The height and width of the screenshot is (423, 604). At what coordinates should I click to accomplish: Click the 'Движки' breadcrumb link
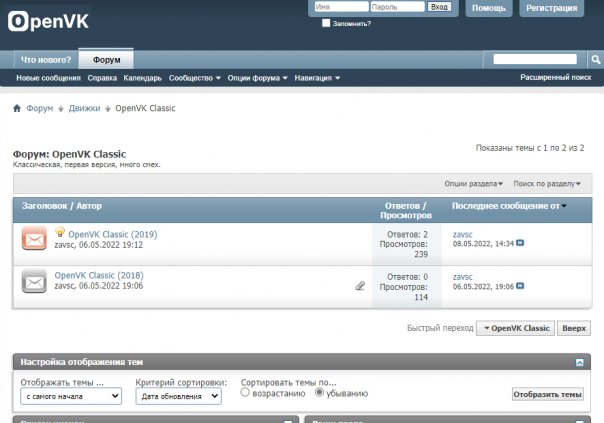(84, 108)
